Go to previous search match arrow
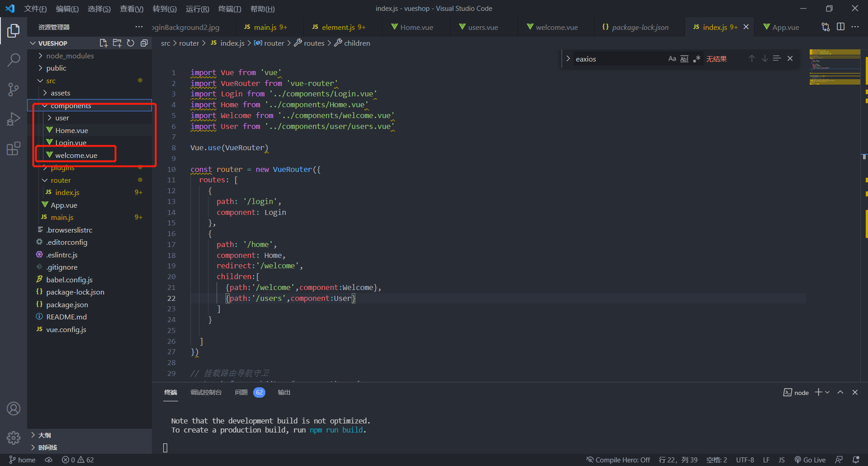The image size is (868, 466). click(x=751, y=59)
